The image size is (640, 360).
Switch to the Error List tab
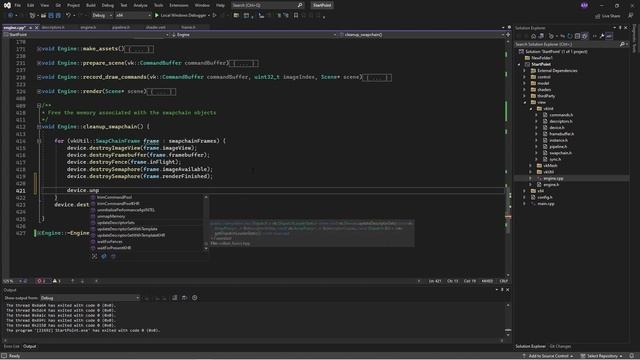[x=11, y=347]
